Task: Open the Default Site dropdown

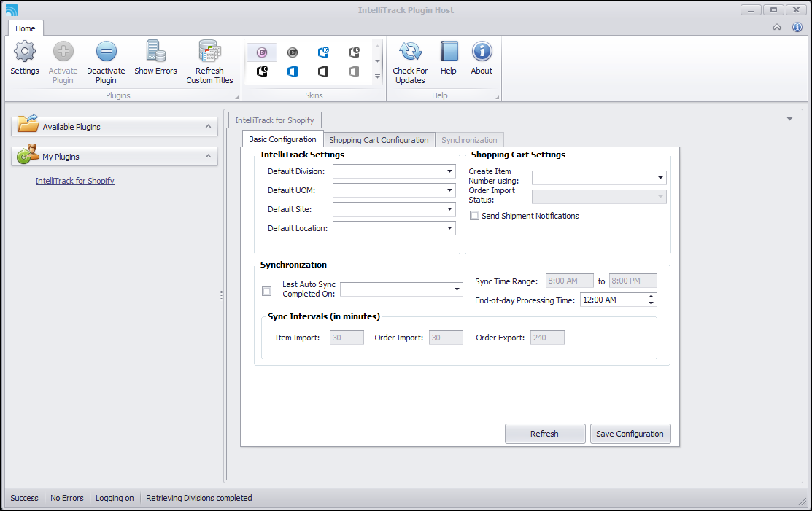Action: (449, 209)
